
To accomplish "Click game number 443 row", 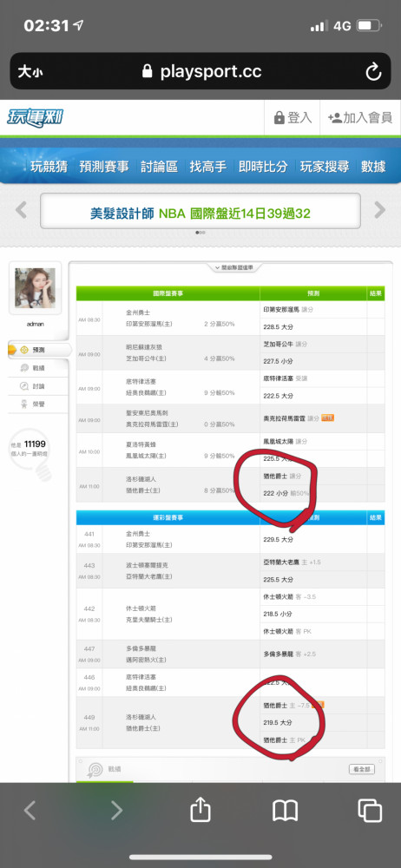I will point(89,565).
